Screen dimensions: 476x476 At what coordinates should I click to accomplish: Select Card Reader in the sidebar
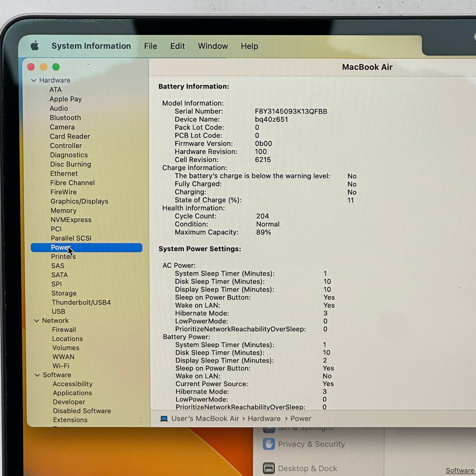click(x=70, y=136)
